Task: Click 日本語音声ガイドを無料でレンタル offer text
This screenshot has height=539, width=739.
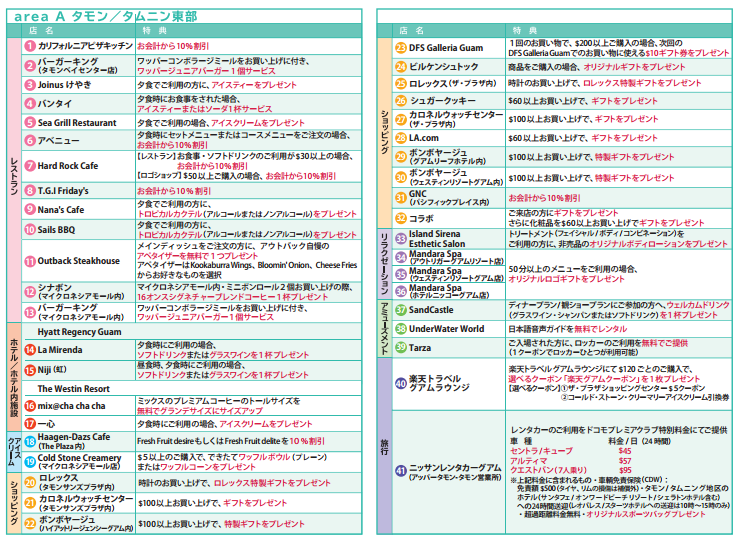Action: (567, 329)
